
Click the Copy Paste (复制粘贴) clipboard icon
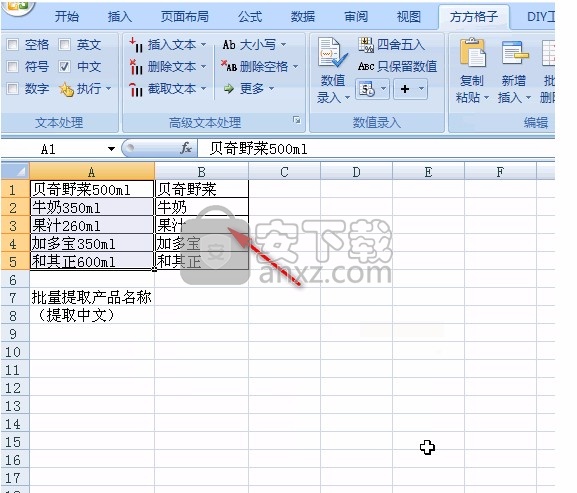472,53
